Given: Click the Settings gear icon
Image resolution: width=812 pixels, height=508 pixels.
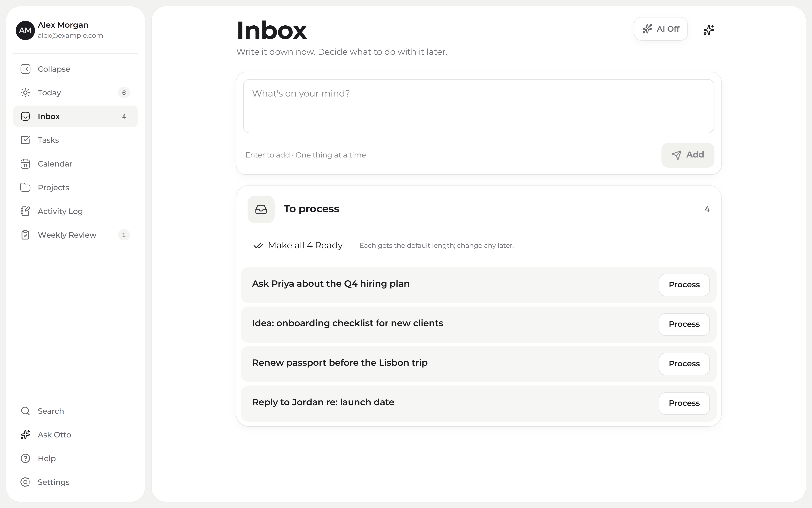Looking at the screenshot, I should coord(26,482).
